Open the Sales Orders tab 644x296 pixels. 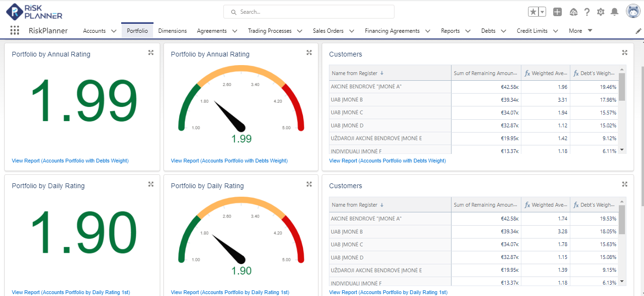[x=328, y=31]
